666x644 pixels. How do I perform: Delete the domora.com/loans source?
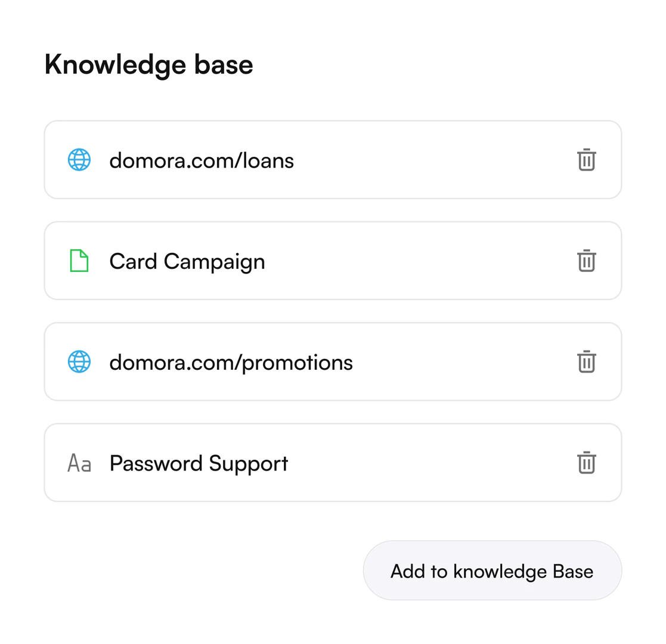[x=587, y=160]
